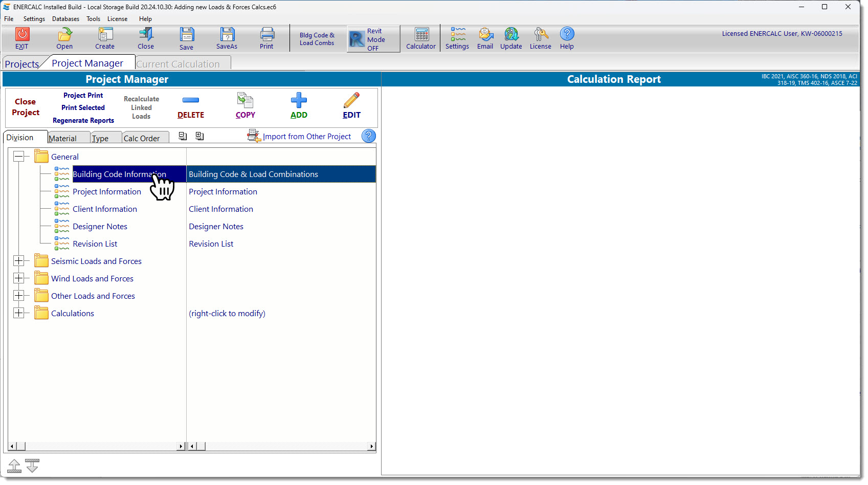Screen dimensions: 868x485
Task: Toggle Revit Mode on
Action: tap(373, 38)
